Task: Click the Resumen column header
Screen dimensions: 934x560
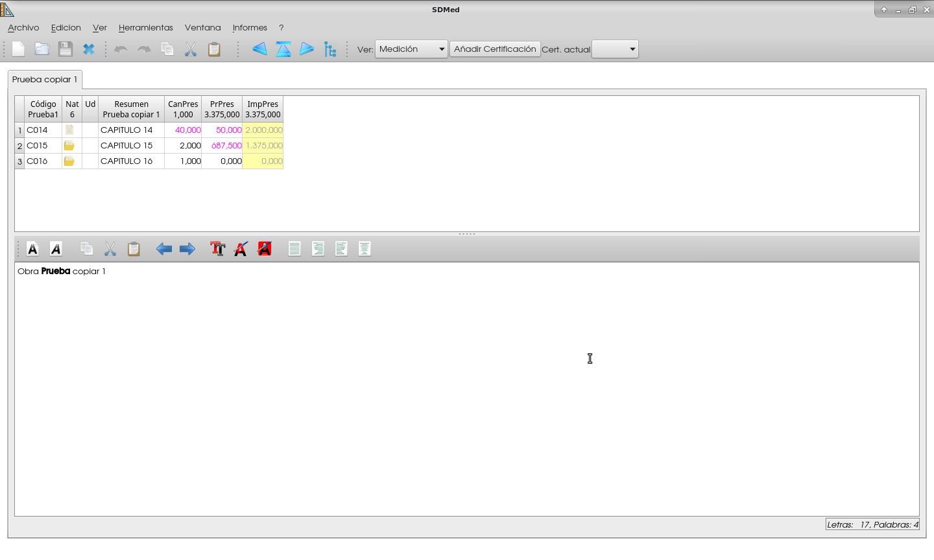Action: pos(131,109)
